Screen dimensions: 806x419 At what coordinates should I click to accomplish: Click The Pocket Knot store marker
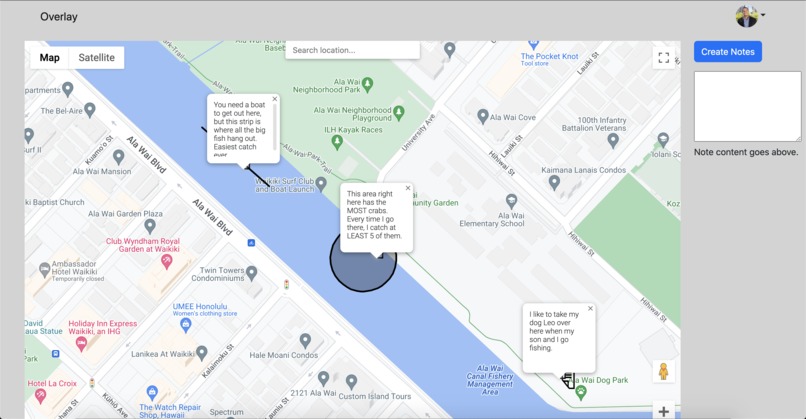pos(534,44)
